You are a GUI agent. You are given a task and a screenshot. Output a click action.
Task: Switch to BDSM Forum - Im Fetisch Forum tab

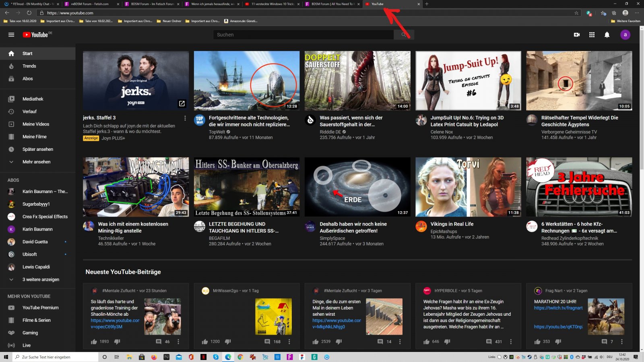click(152, 4)
